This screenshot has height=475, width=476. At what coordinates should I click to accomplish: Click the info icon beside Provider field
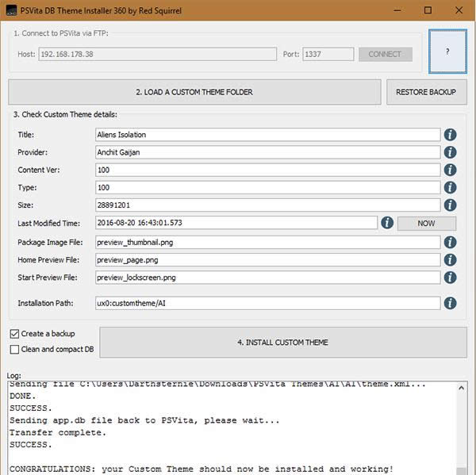(450, 152)
